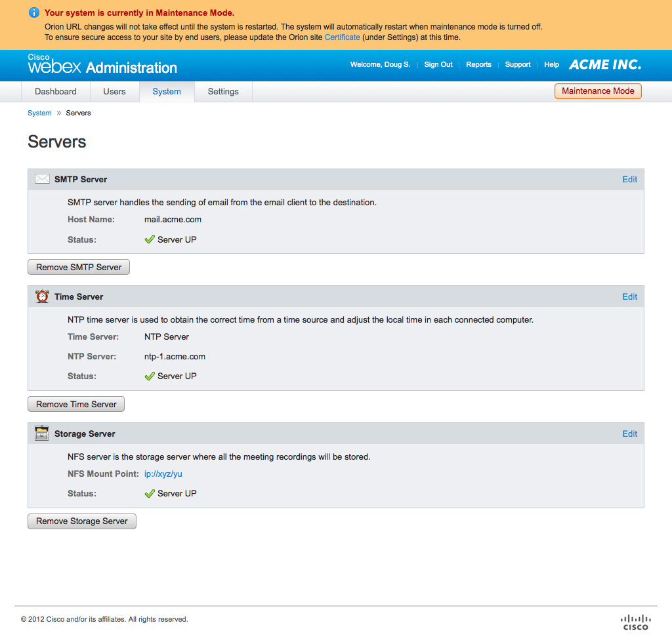Screen dimensions: 672x644
Task: Click the blue info icon in maintenance banner
Action: pyautogui.click(x=33, y=12)
